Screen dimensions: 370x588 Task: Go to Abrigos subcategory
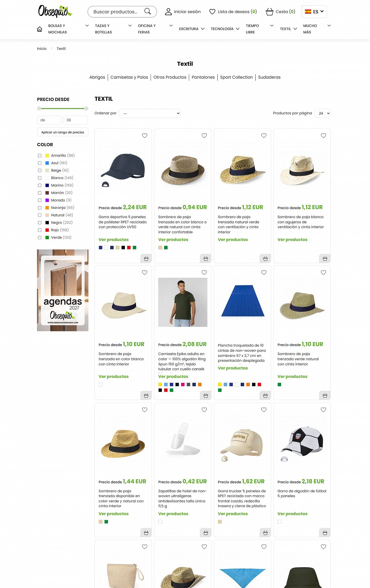(x=97, y=77)
